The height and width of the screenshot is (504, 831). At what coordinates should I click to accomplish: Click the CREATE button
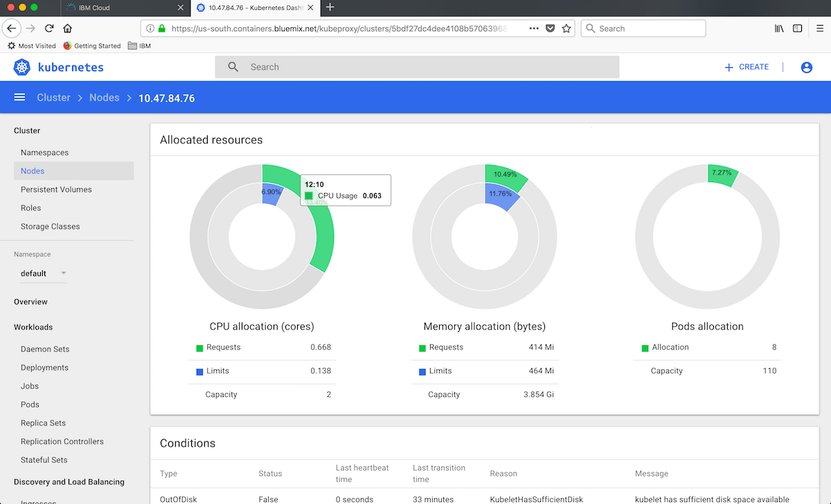747,66
